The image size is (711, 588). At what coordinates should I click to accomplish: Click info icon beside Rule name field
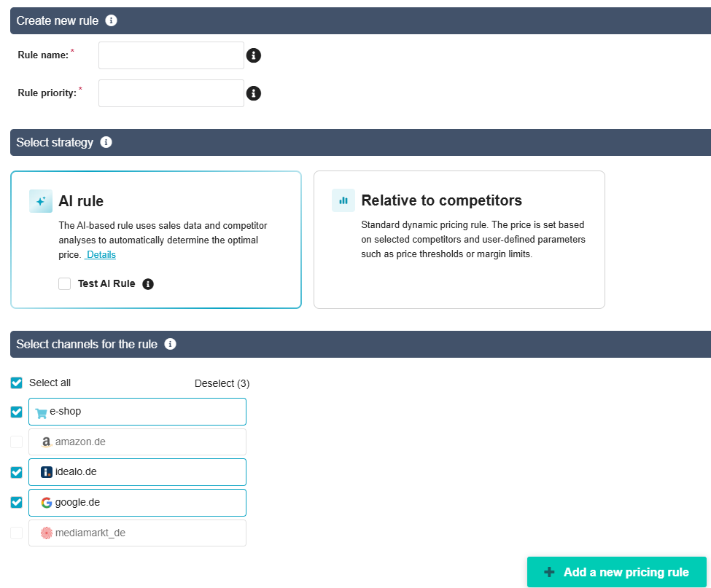[254, 55]
